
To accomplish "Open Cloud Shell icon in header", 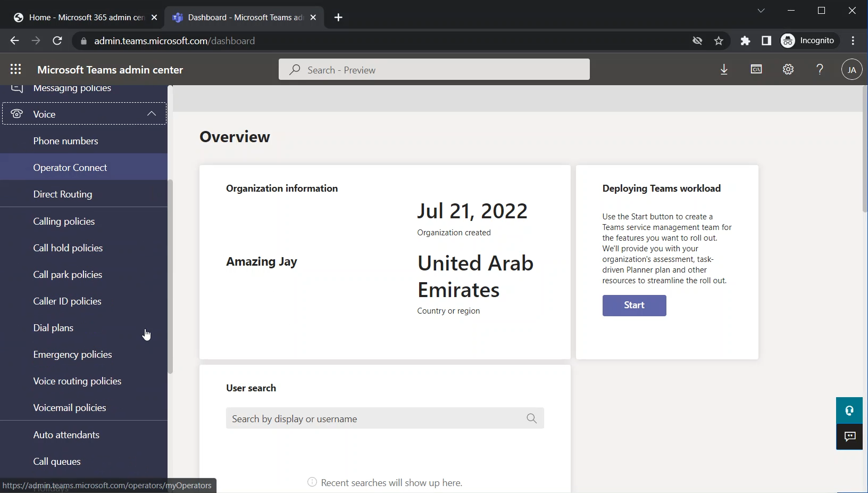I will 756,70.
